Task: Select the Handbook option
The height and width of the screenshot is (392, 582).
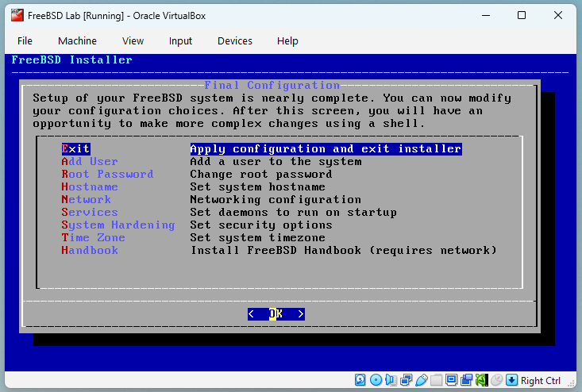Action: 90,250
